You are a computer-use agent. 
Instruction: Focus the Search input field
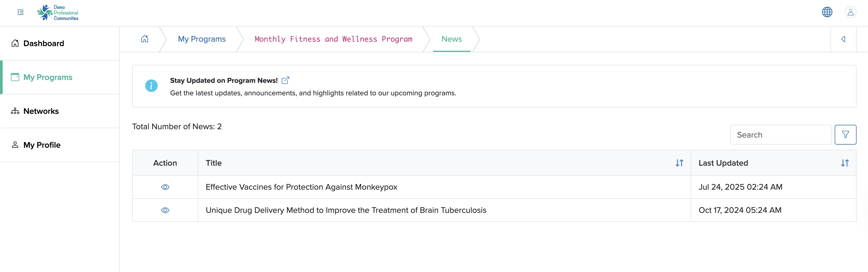[x=781, y=135]
